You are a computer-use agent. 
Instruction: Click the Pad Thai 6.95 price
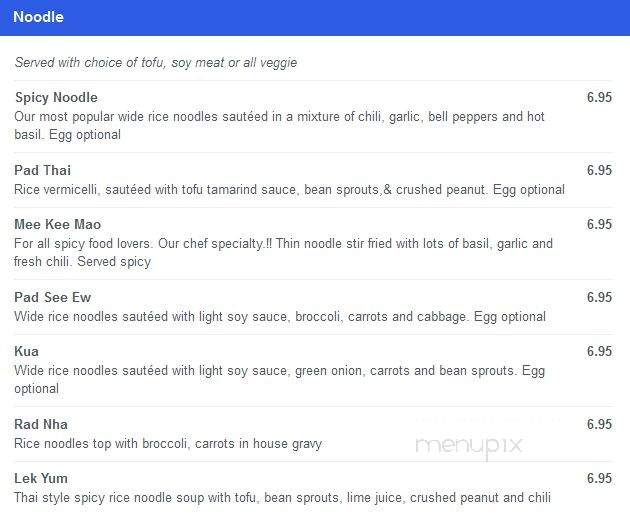599,170
